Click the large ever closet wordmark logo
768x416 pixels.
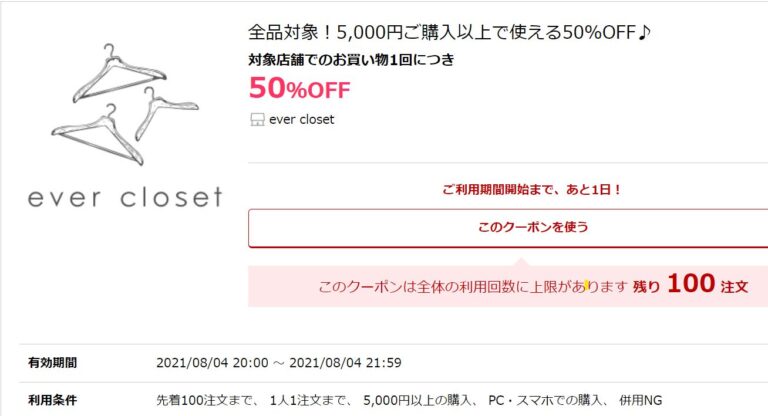[x=125, y=197]
